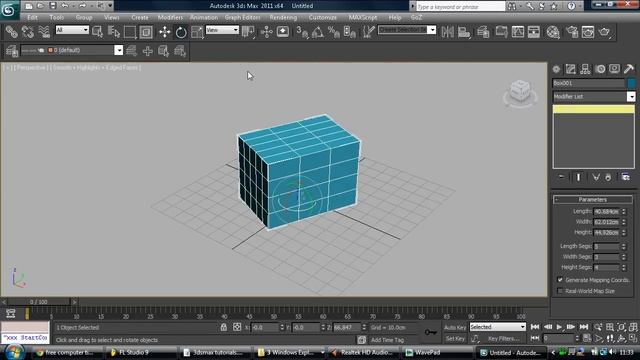Open the Mirror tool
Viewport: 640px width, 360px height.
pyautogui.click(x=448, y=32)
